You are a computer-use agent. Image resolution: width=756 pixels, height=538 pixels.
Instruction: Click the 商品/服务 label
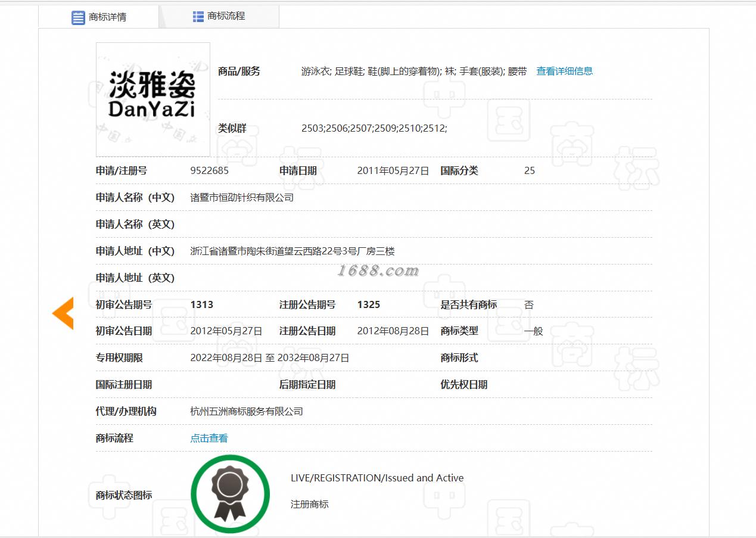[x=239, y=71]
